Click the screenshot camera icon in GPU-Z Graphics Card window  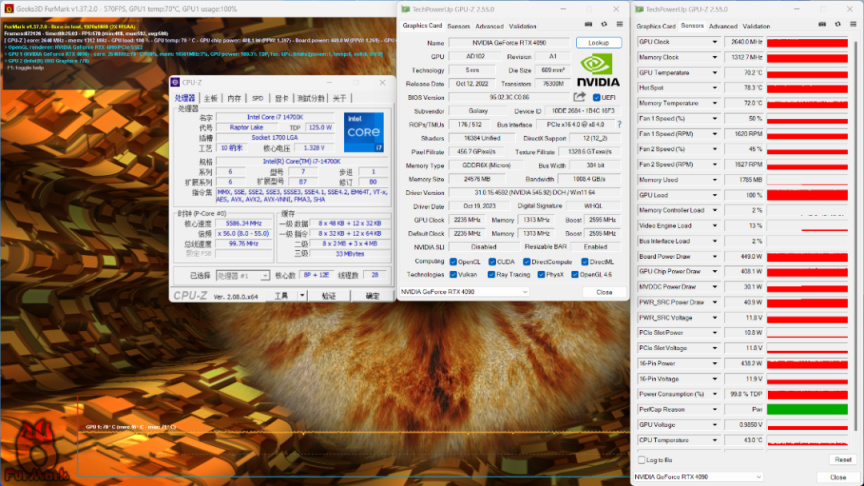588,24
